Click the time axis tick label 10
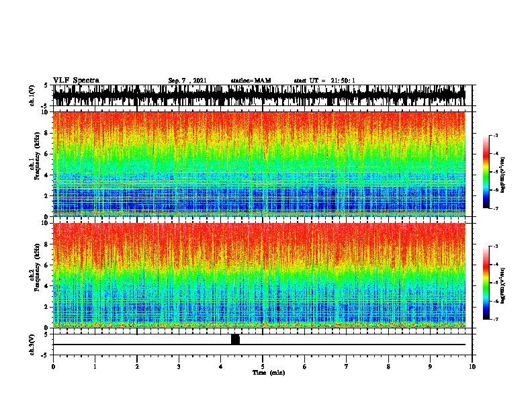The height and width of the screenshot is (411, 532). 472,367
